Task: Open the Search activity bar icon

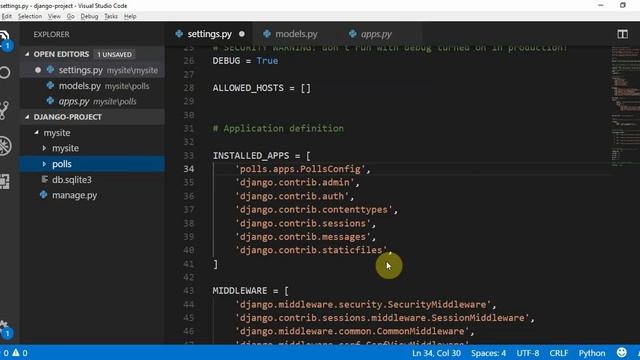Action: click(x=4, y=73)
